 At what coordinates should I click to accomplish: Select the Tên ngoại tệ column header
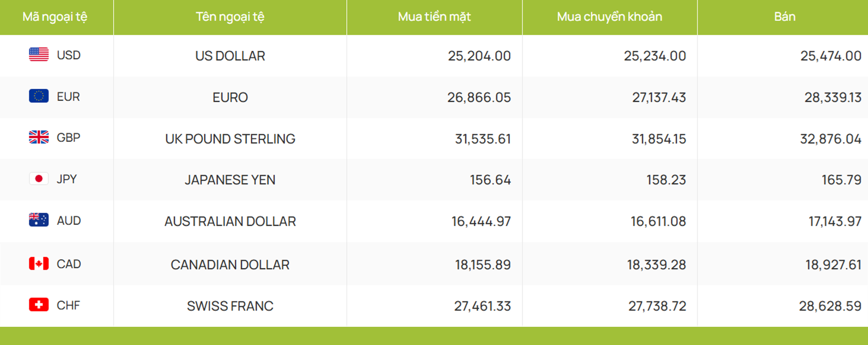tap(230, 17)
